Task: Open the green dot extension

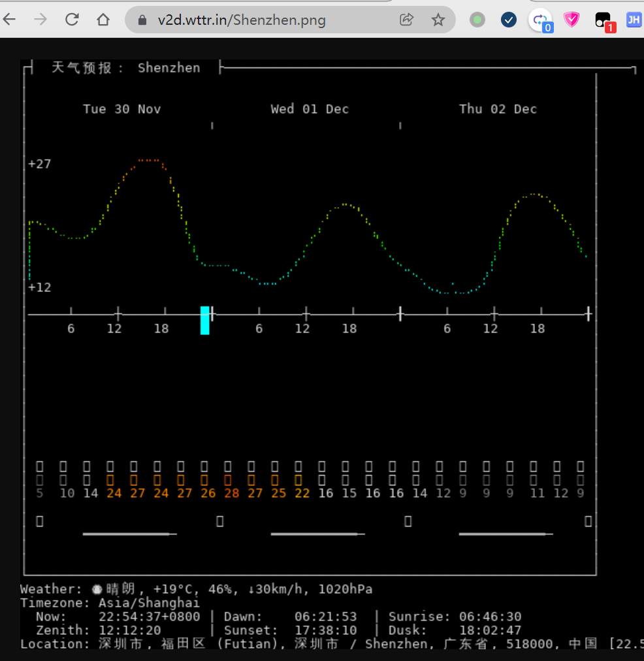Action: point(477,20)
